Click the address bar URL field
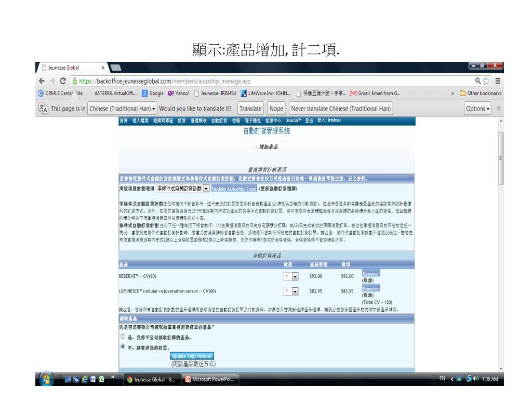 pyautogui.click(x=271, y=81)
